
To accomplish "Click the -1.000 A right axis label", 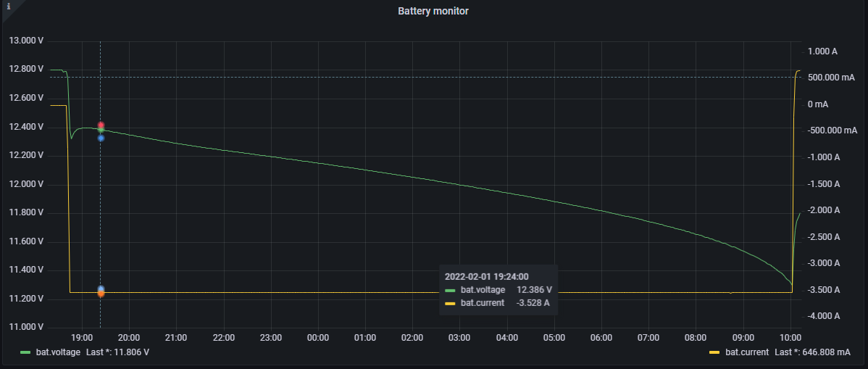I will click(x=824, y=157).
